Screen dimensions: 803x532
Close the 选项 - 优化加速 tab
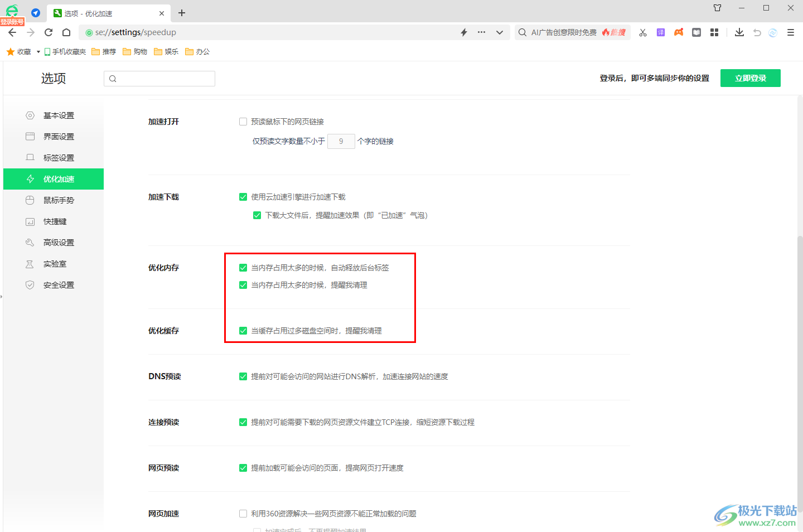[162, 13]
